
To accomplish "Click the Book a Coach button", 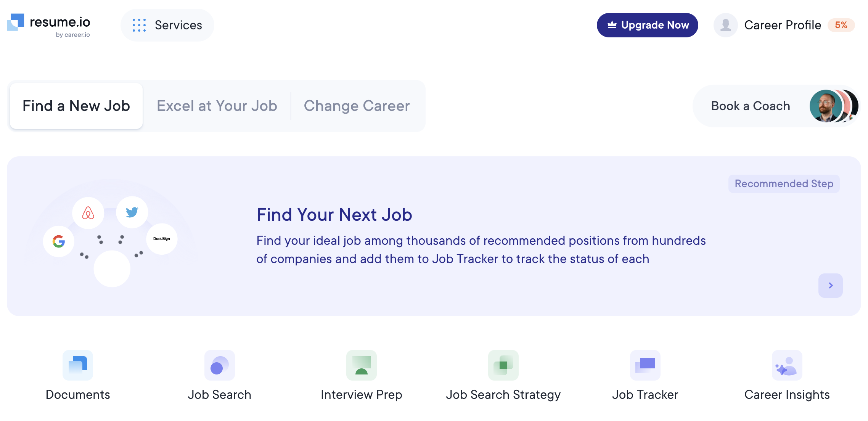I will point(750,106).
